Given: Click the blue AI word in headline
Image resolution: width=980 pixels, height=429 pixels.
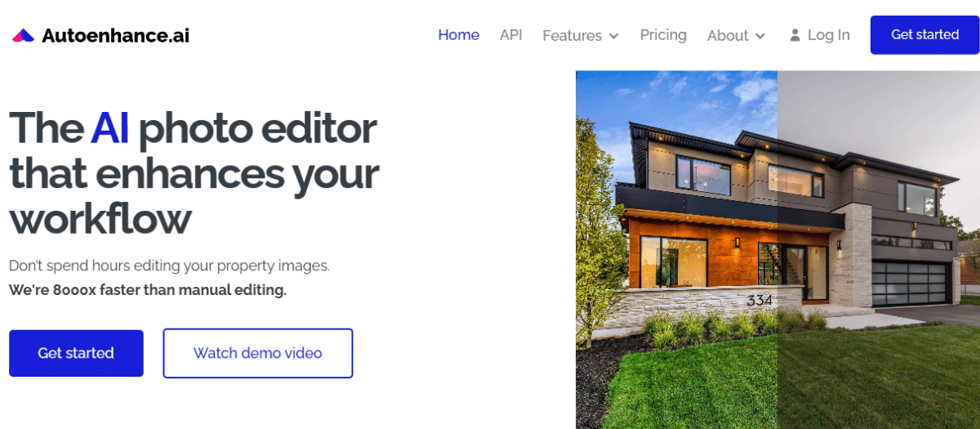Looking at the screenshot, I should pyautogui.click(x=110, y=127).
